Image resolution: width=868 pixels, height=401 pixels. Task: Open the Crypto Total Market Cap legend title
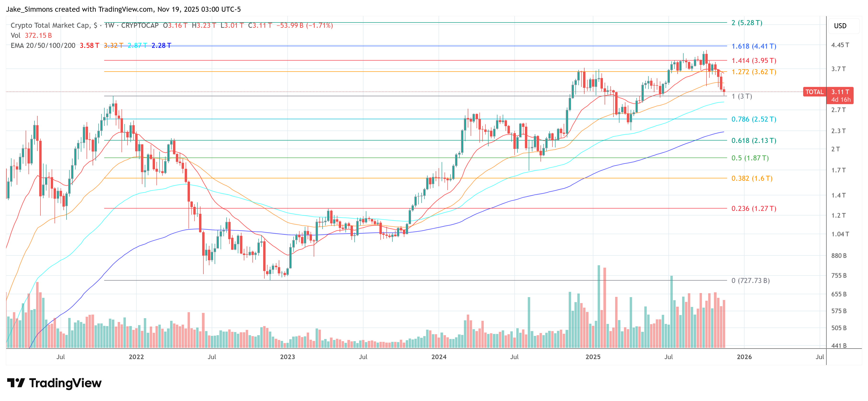point(50,26)
